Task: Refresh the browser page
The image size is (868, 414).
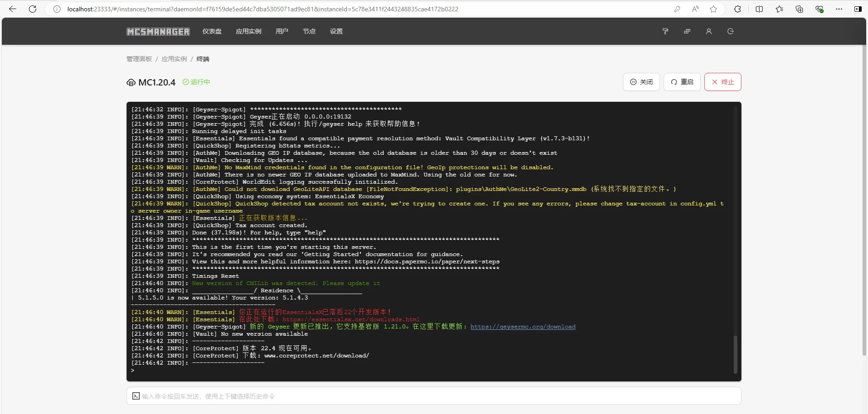Action: [33, 9]
